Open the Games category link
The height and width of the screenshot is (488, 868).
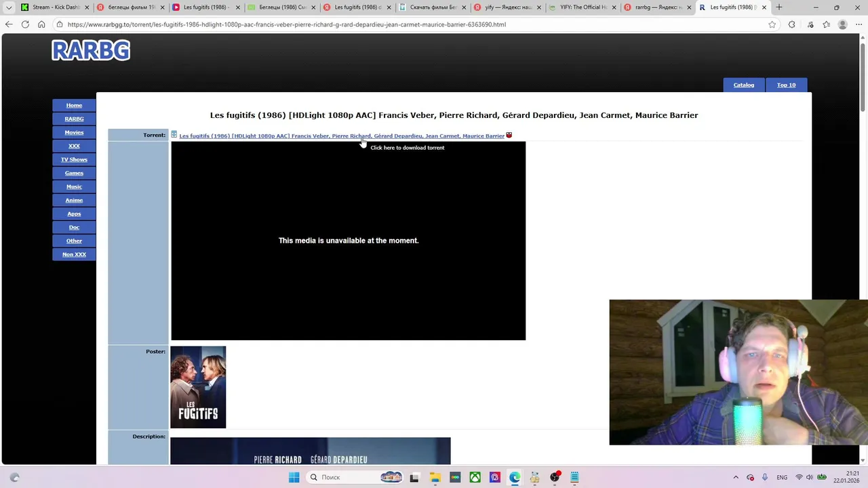(74, 173)
